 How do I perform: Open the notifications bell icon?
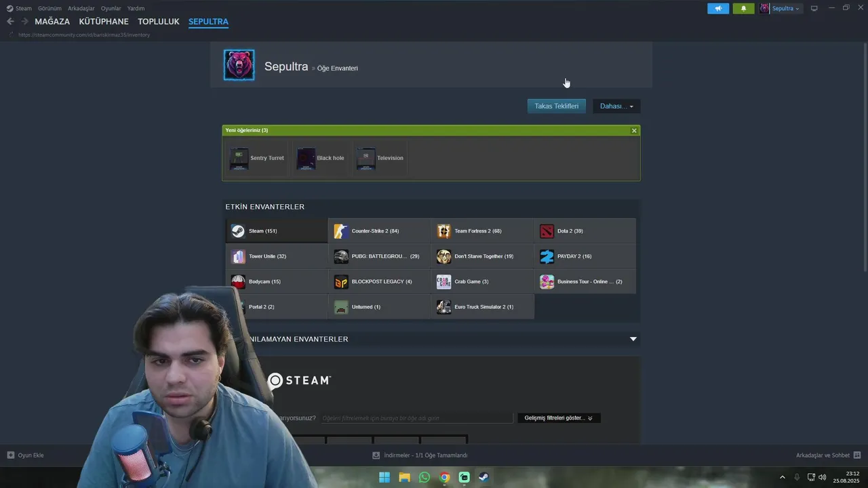coord(743,8)
